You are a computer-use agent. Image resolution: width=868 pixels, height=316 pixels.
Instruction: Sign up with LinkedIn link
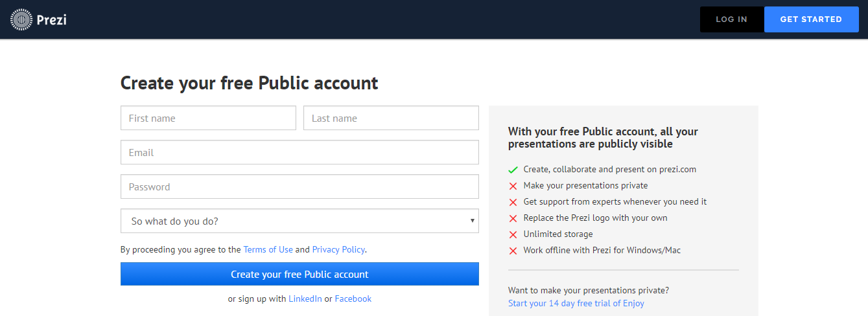point(305,299)
